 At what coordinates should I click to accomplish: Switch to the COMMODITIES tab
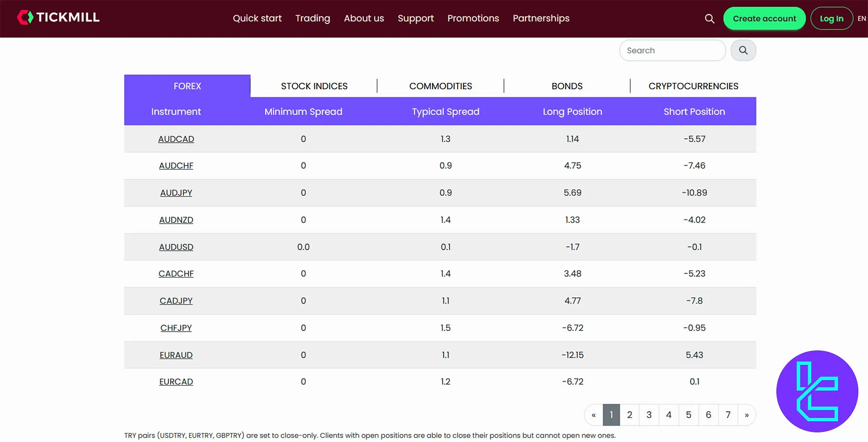[440, 86]
